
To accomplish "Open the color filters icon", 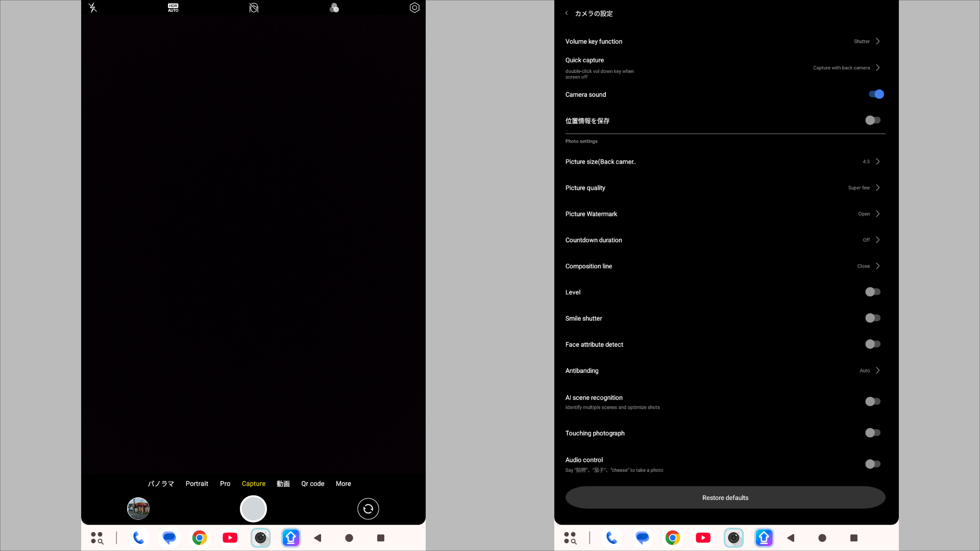I will pos(334,7).
